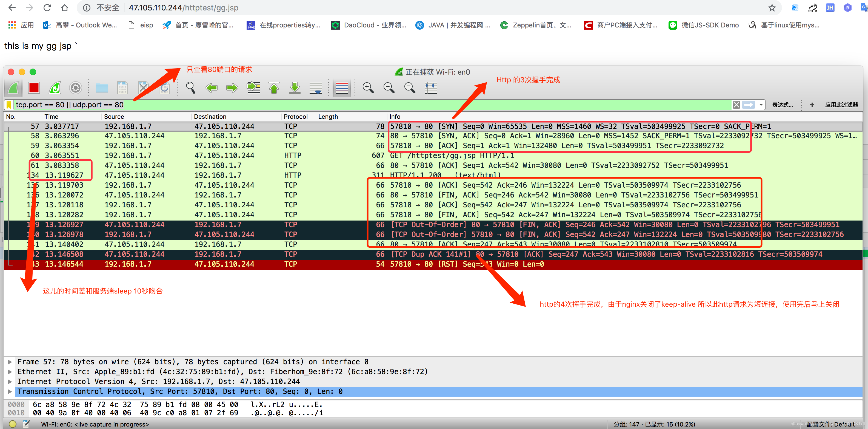Click the 表达式 expression button
Screen dimensions: 868x429
tap(782, 105)
